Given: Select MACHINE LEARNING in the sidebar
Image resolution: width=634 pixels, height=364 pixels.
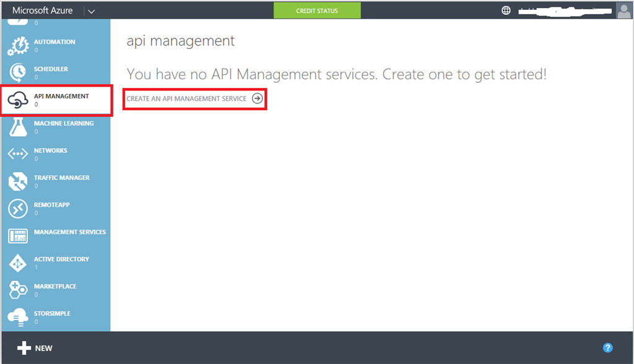Looking at the screenshot, I should [64, 123].
